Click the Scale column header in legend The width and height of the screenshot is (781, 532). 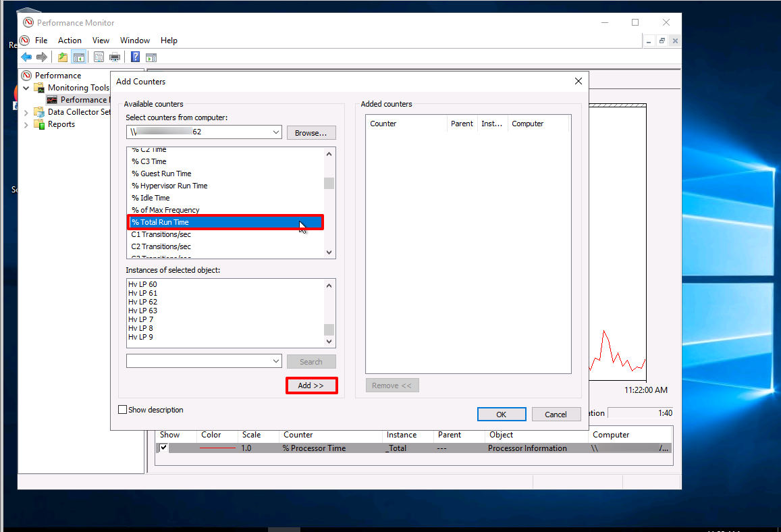(x=258, y=435)
